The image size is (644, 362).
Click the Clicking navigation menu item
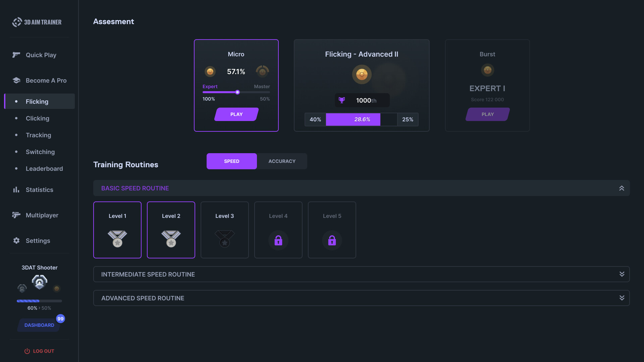tap(37, 118)
